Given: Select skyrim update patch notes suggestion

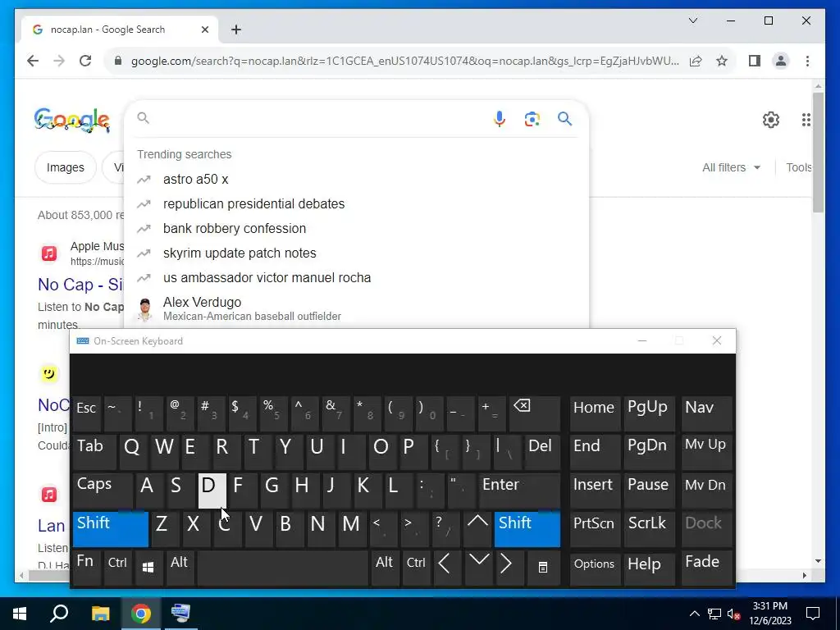Looking at the screenshot, I should click(356, 253).
